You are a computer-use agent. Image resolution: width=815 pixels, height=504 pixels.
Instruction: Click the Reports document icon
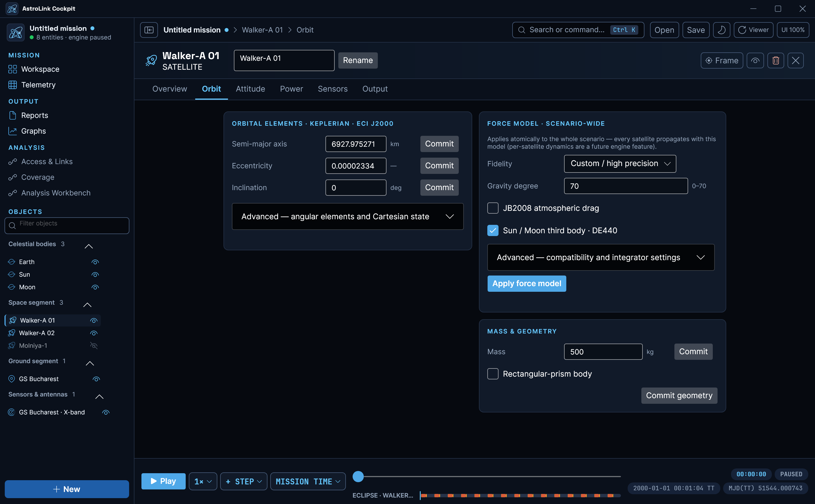12,115
